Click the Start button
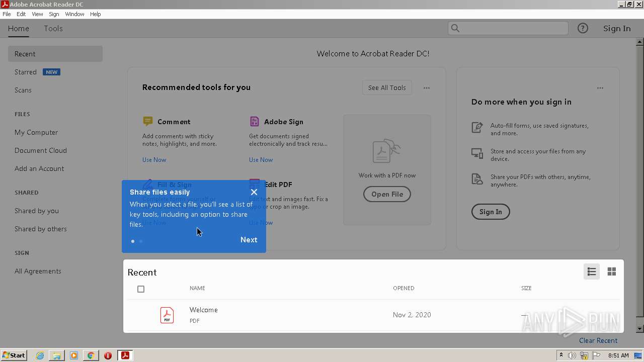Viewport: 644px width, 362px height. click(14, 355)
